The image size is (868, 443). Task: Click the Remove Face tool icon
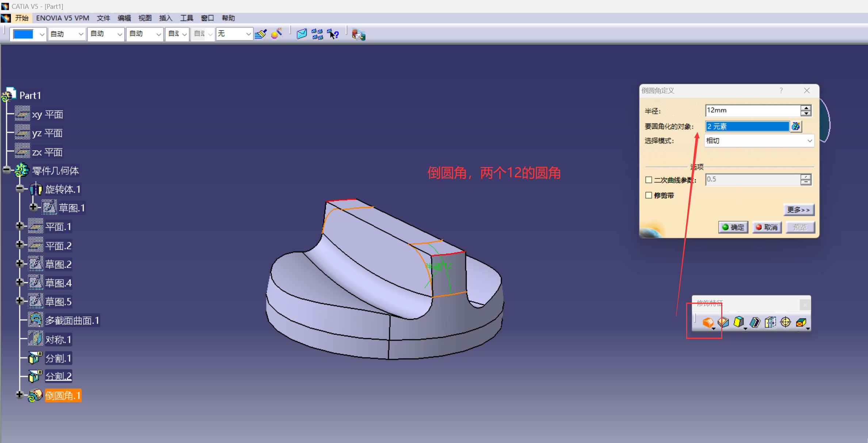(801, 322)
